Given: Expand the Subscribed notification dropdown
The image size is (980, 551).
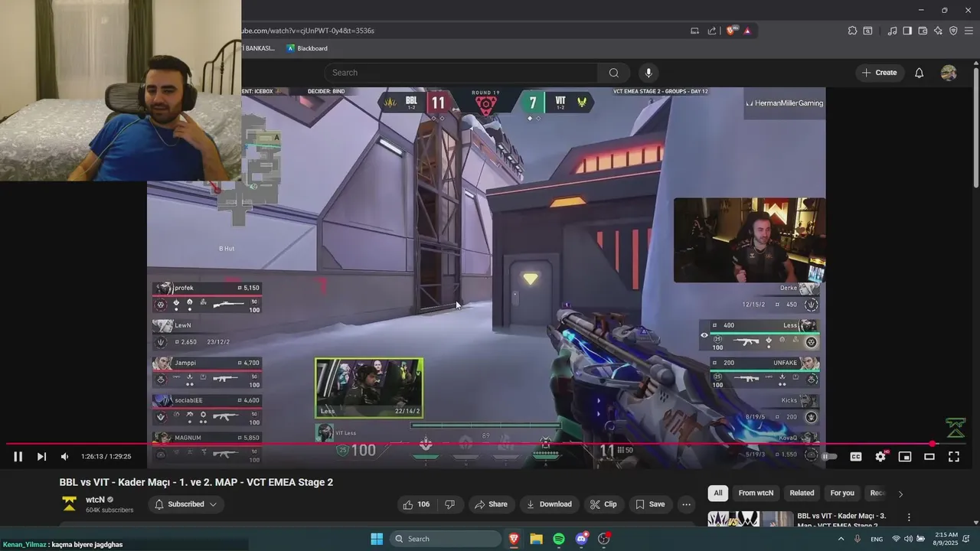Looking at the screenshot, I should click(186, 504).
